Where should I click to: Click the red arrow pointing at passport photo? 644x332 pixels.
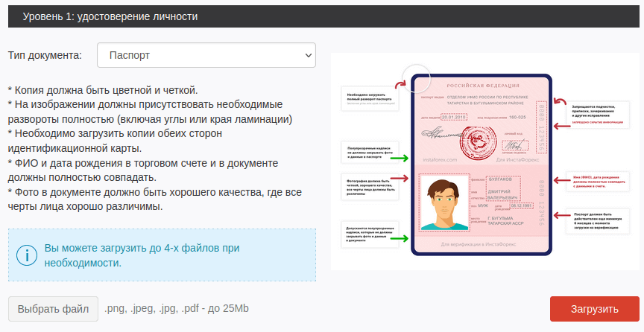click(x=400, y=179)
